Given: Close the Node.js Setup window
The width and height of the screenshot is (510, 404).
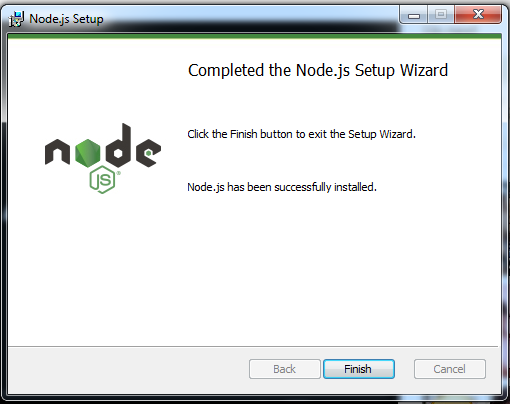Looking at the screenshot, I should coord(478,14).
